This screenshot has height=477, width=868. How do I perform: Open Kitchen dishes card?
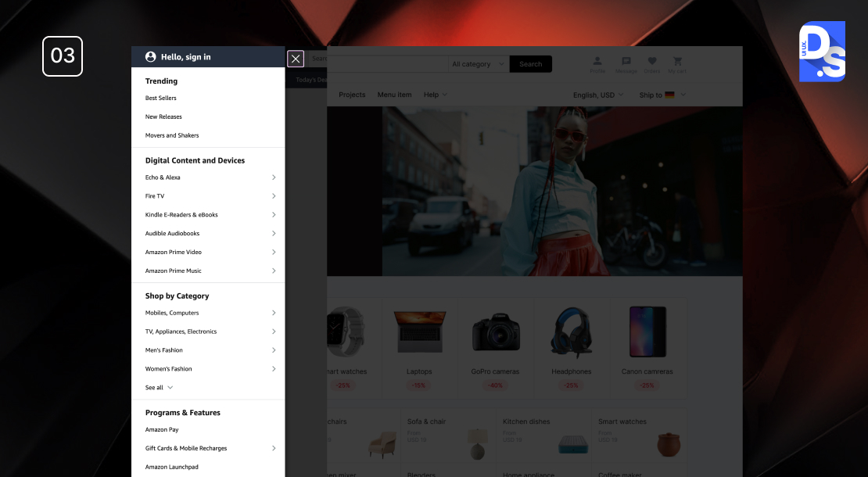[543, 436]
